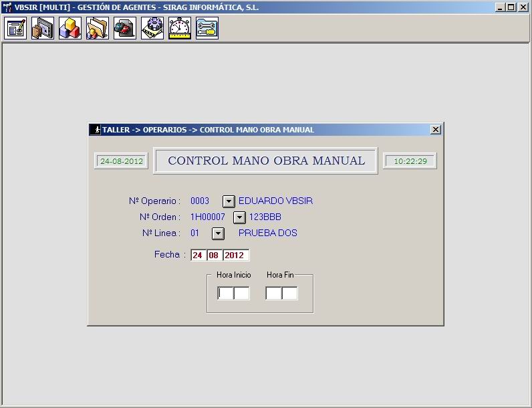
Task: Open the stopwatch with ruler icon
Action: [x=180, y=28]
